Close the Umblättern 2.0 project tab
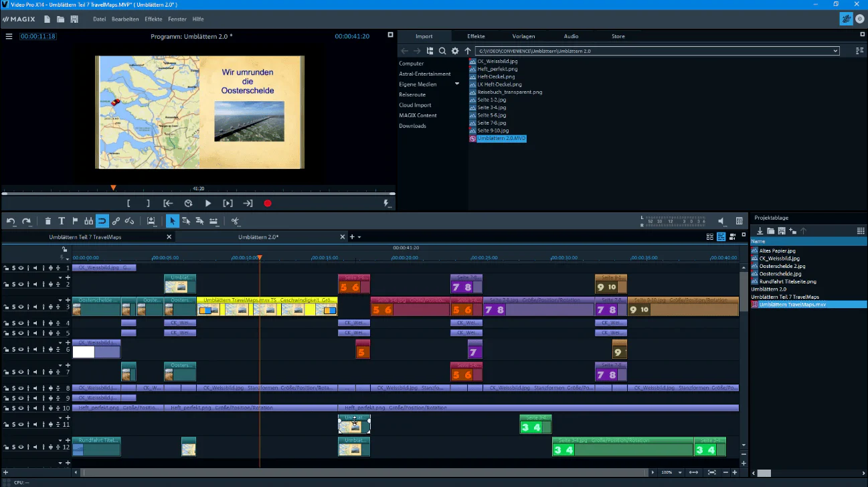Screen dimensions: 868x487 click(x=343, y=237)
